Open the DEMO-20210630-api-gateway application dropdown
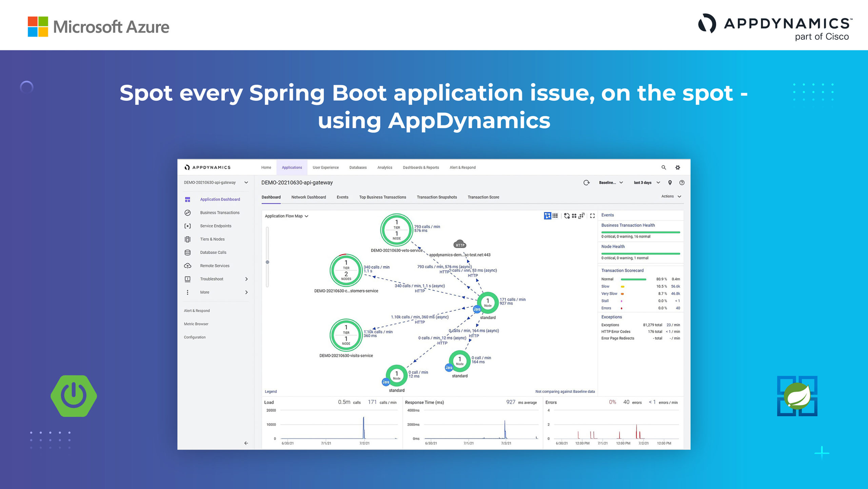The image size is (868, 489). point(216,183)
